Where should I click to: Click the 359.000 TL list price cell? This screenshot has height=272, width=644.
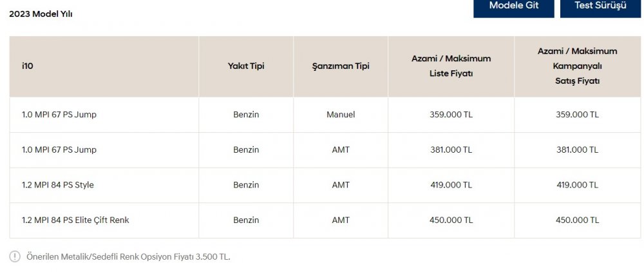point(451,115)
